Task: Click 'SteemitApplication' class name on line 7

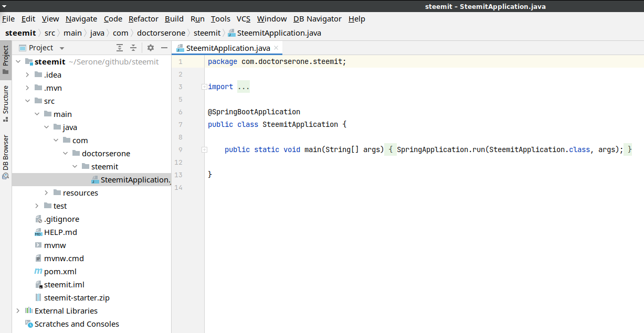Action: click(x=300, y=124)
